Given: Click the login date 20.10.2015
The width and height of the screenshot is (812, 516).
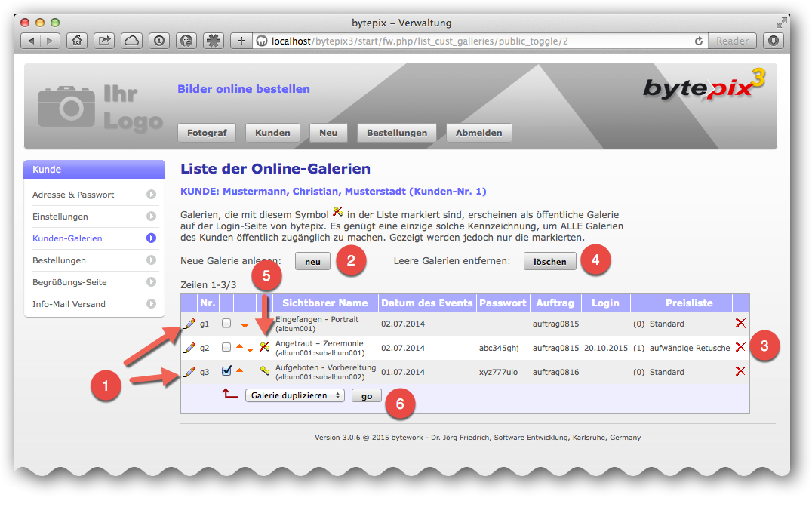Looking at the screenshot, I should click(606, 348).
